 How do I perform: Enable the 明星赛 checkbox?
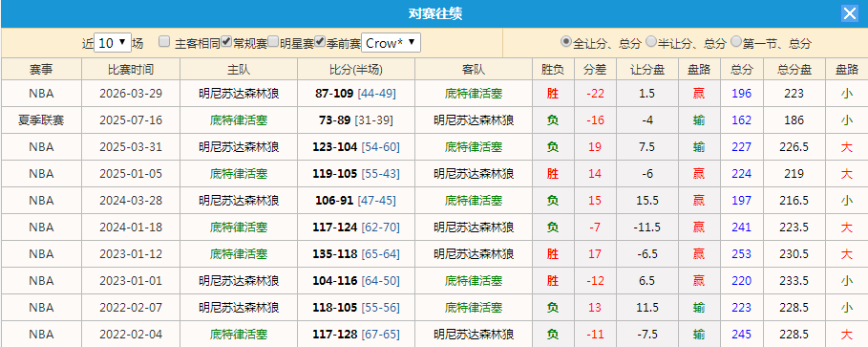click(273, 41)
